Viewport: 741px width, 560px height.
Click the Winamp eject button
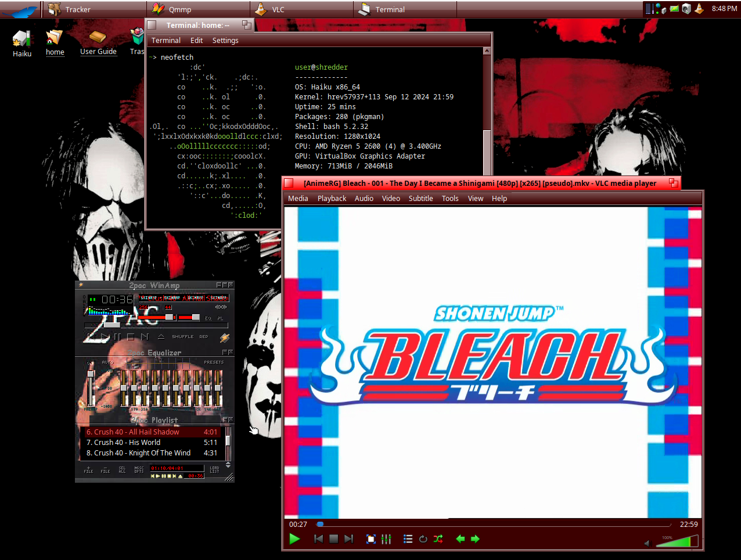click(161, 336)
